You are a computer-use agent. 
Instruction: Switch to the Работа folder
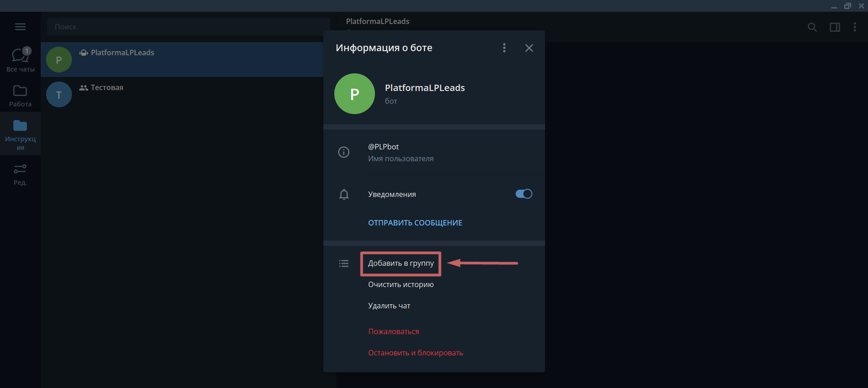coord(20,96)
